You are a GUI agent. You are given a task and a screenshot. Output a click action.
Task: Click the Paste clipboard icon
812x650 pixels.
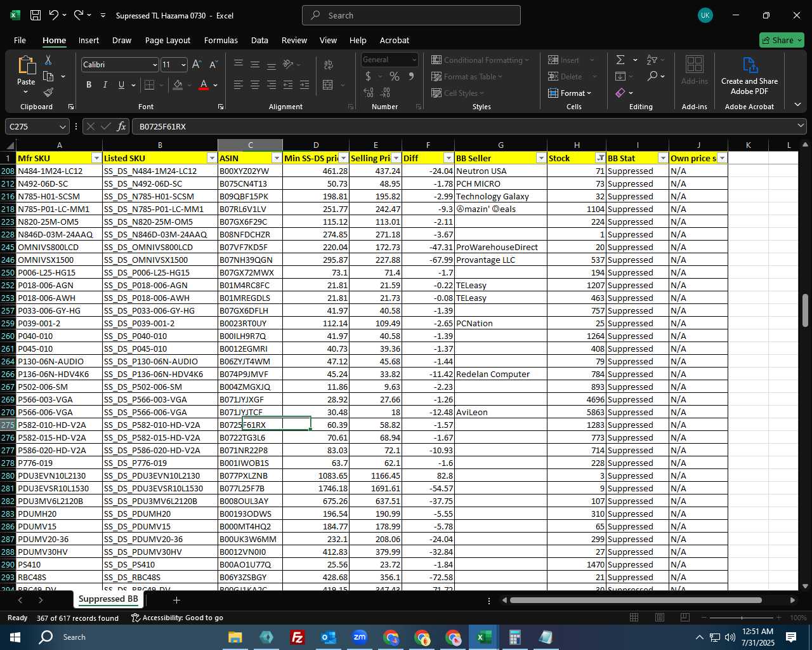[x=26, y=65]
